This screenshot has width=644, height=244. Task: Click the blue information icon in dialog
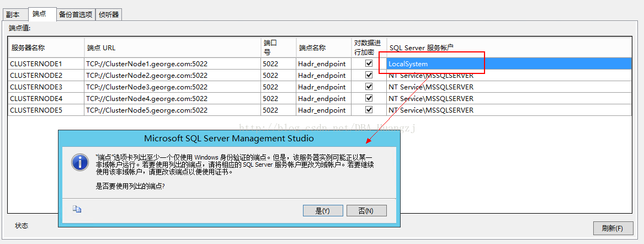click(x=79, y=163)
